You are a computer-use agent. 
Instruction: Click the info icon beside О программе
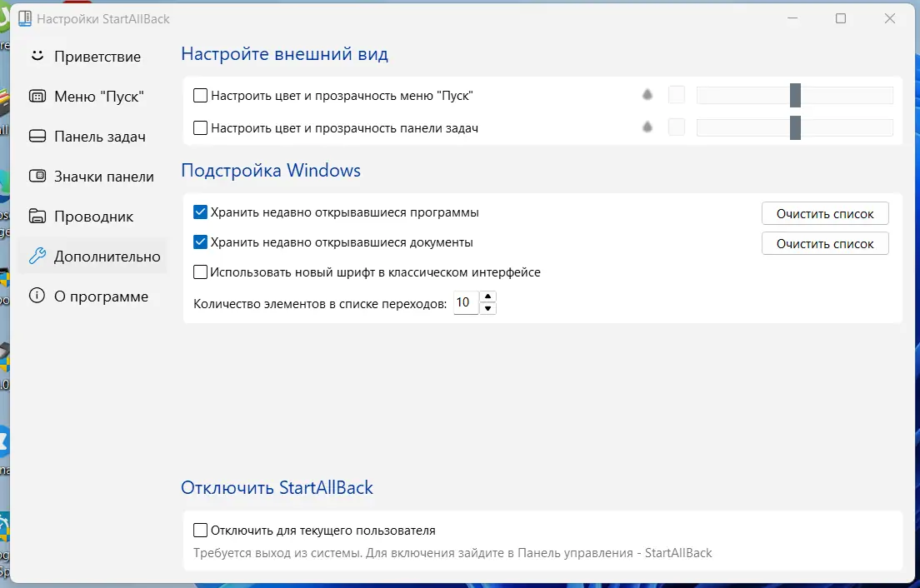pyautogui.click(x=37, y=296)
